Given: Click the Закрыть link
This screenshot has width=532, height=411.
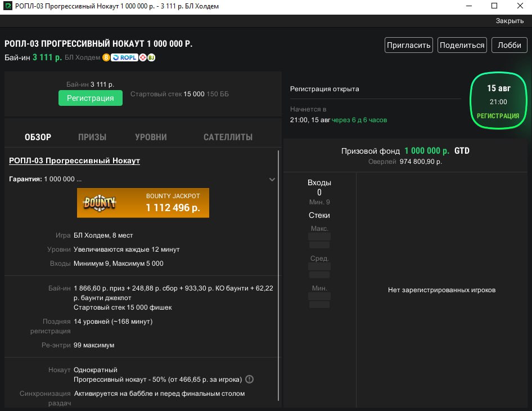Looking at the screenshot, I should coord(510,21).
